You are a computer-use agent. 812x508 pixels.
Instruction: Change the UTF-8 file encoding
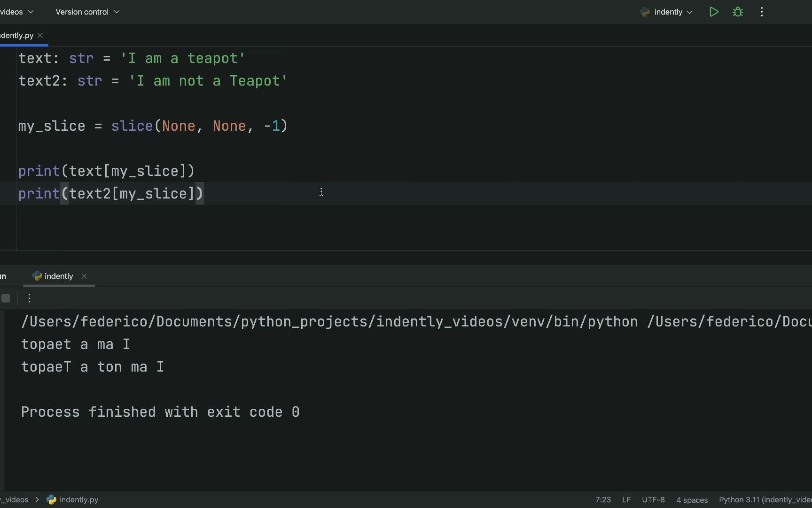coord(653,500)
